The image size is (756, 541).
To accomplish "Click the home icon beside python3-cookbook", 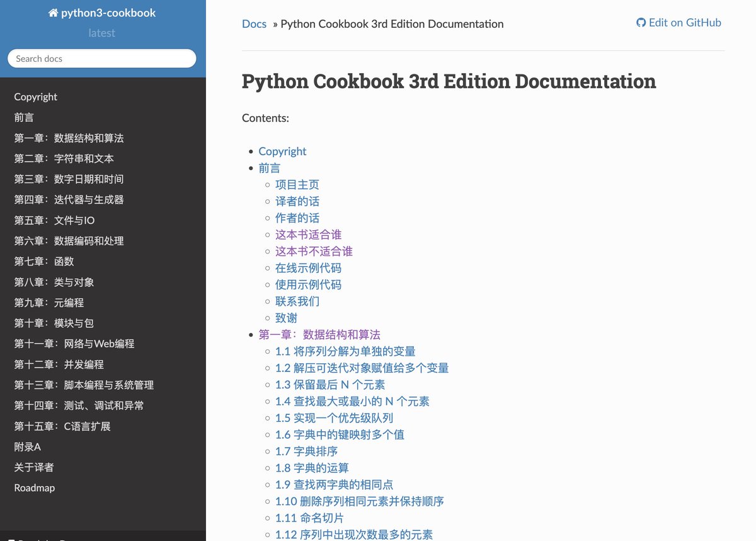I will (54, 13).
